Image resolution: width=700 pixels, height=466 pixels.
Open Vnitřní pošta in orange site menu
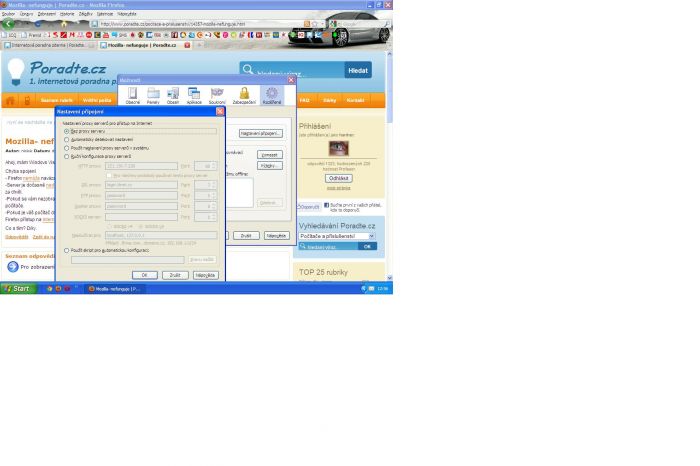click(x=97, y=100)
